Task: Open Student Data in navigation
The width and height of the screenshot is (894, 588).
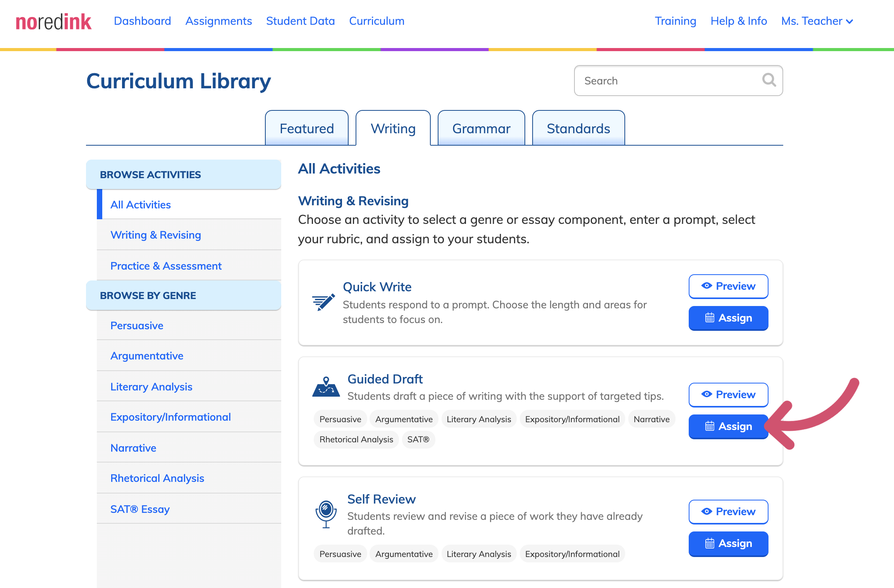Action: pos(300,21)
